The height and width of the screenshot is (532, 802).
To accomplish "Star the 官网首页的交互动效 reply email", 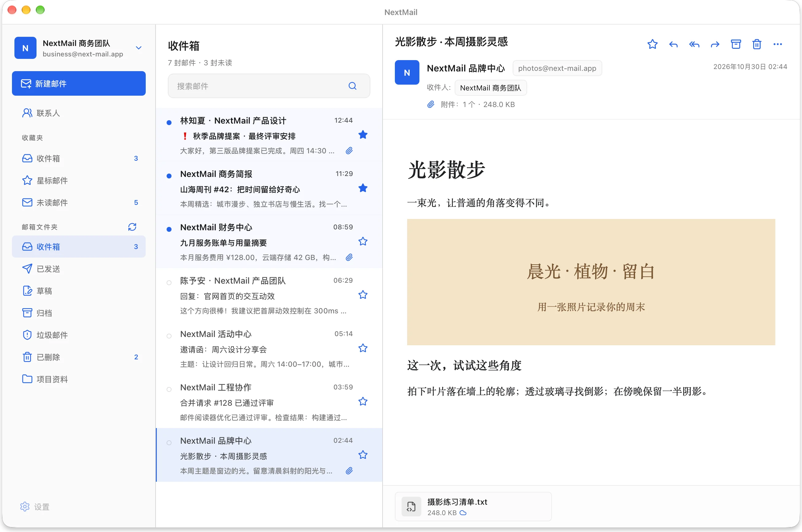I will tap(363, 294).
